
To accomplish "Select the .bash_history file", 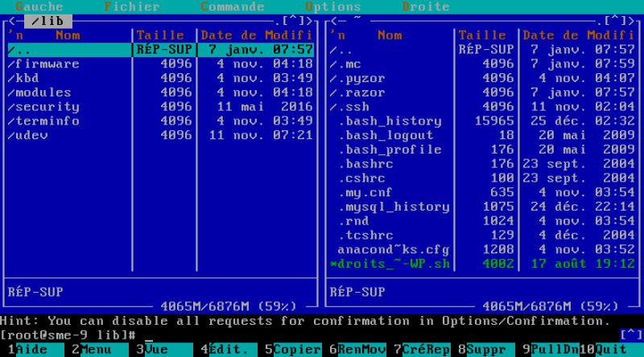I will [x=482, y=121].
